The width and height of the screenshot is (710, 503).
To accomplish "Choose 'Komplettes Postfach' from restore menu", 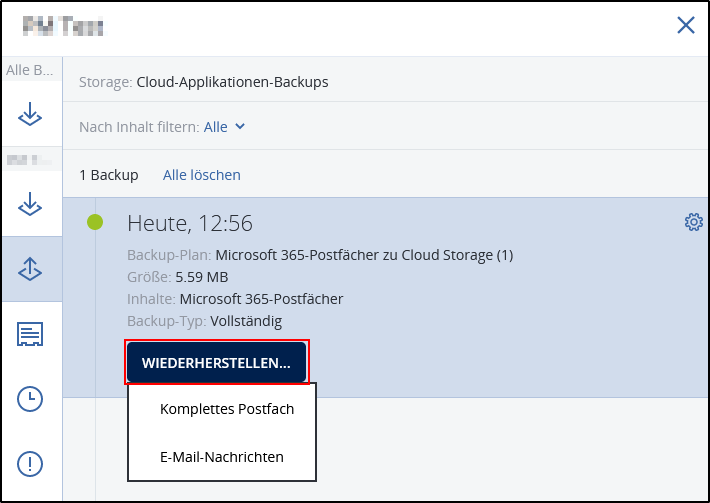I will tap(226, 409).
